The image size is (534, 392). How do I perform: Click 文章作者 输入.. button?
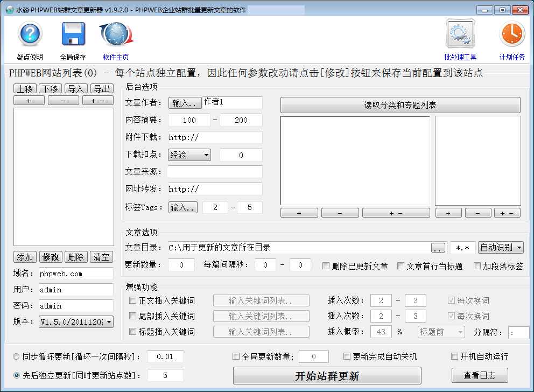tap(185, 103)
